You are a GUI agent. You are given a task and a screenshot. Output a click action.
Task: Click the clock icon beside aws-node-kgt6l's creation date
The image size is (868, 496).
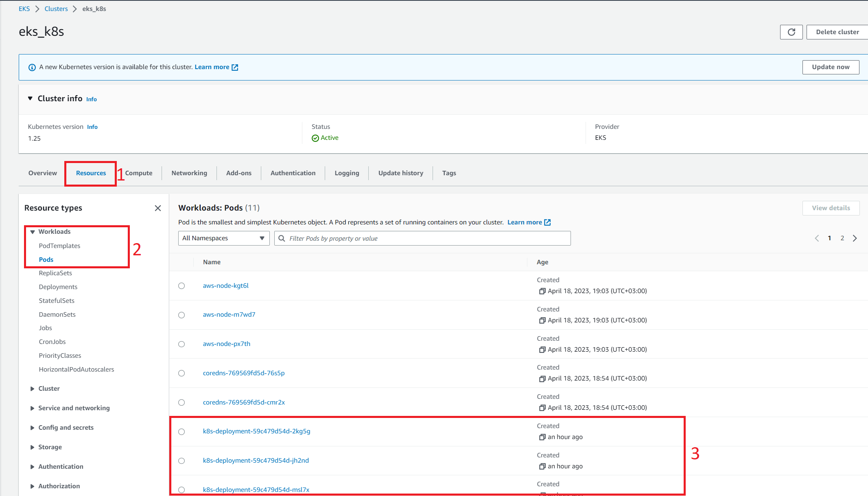coord(542,291)
